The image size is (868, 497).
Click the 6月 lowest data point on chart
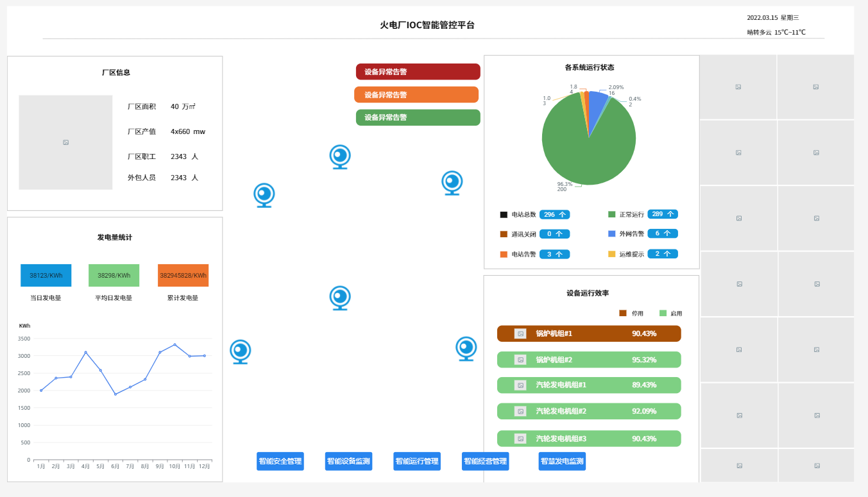pyautogui.click(x=115, y=394)
